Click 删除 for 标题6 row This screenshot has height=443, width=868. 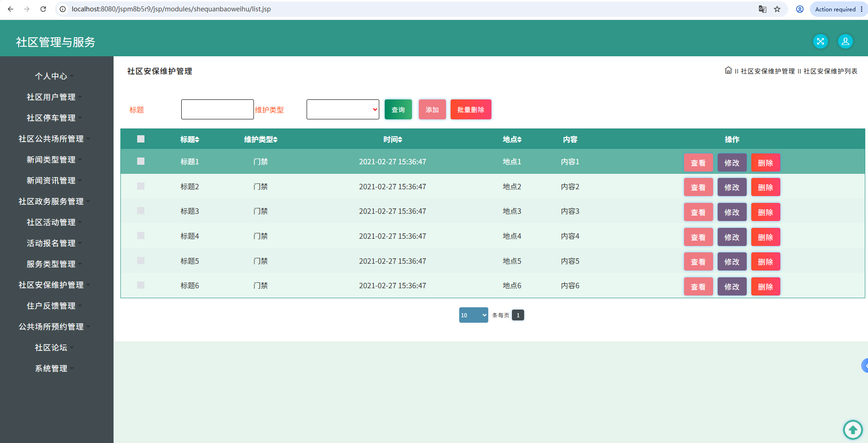[x=765, y=286]
